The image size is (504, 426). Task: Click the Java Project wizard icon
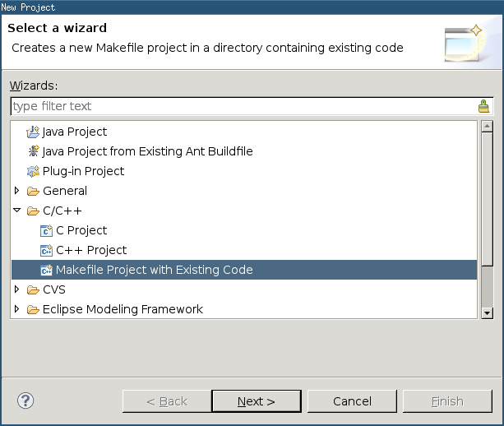33,132
